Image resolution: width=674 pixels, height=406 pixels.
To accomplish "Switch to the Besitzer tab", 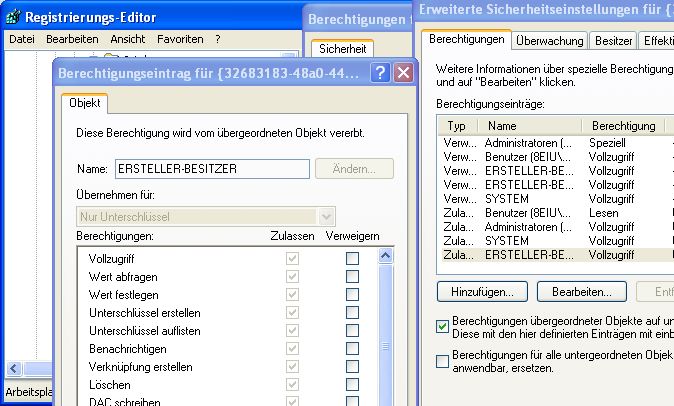I will point(613,41).
